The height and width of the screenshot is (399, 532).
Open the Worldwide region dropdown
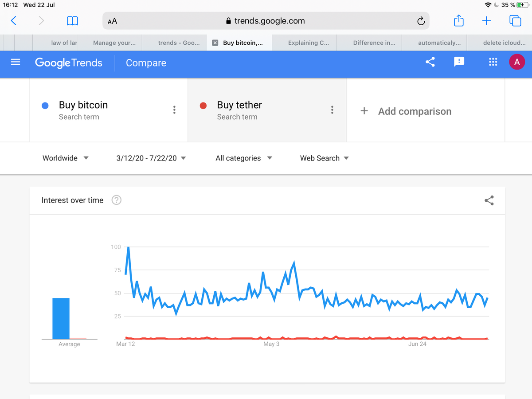point(65,158)
